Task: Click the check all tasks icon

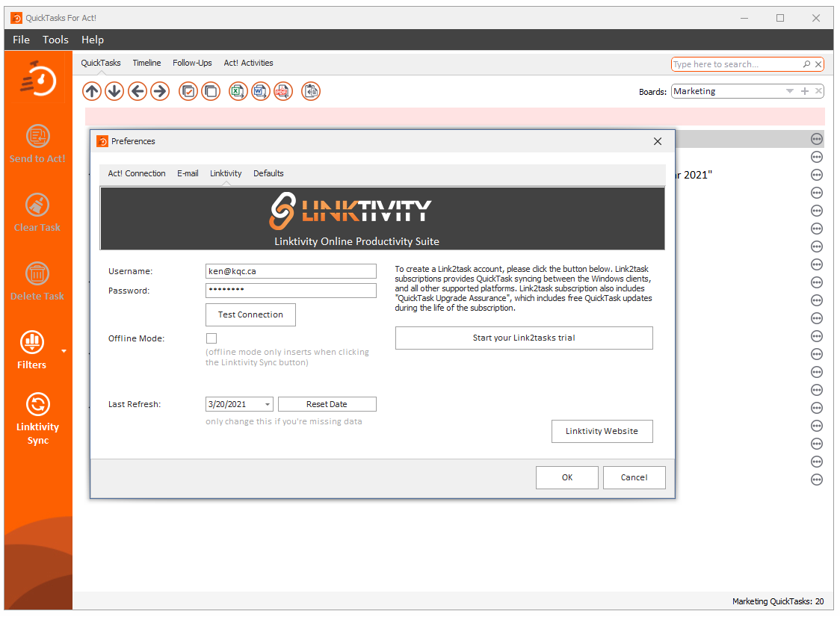Action: click(188, 92)
